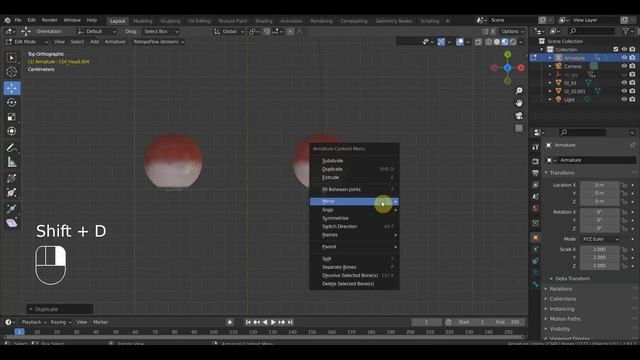Image resolution: width=640 pixels, height=360 pixels.
Task: Hide the Armature in the outliner
Action: pos(624,58)
